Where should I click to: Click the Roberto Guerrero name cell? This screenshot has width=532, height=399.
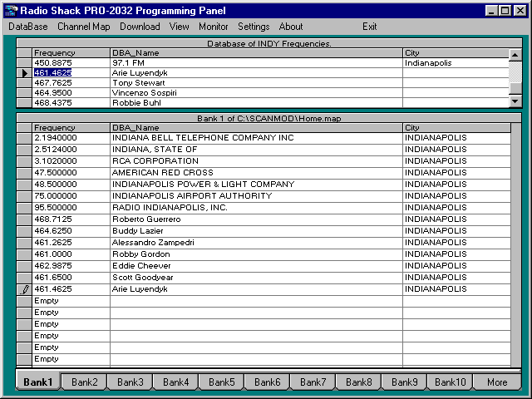(256, 219)
